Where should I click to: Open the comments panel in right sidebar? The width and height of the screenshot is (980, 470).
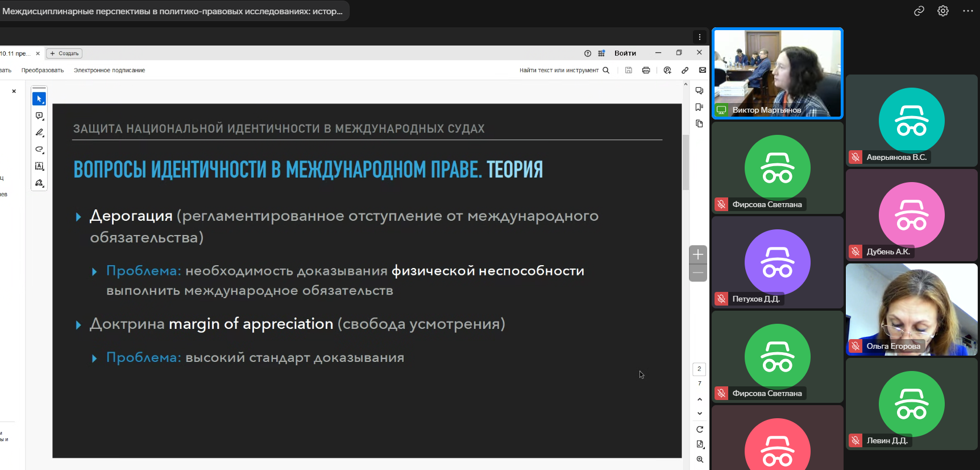coord(699,91)
